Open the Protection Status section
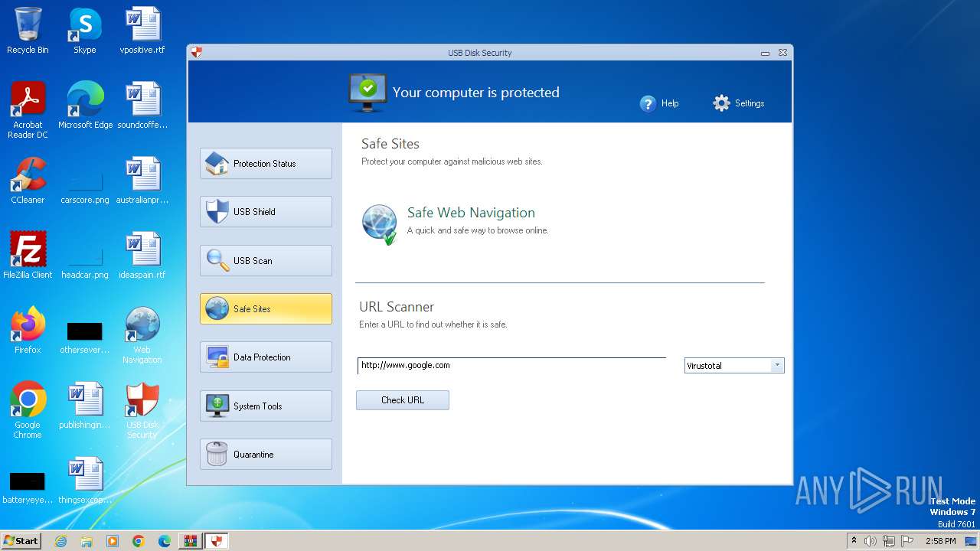 (x=266, y=163)
